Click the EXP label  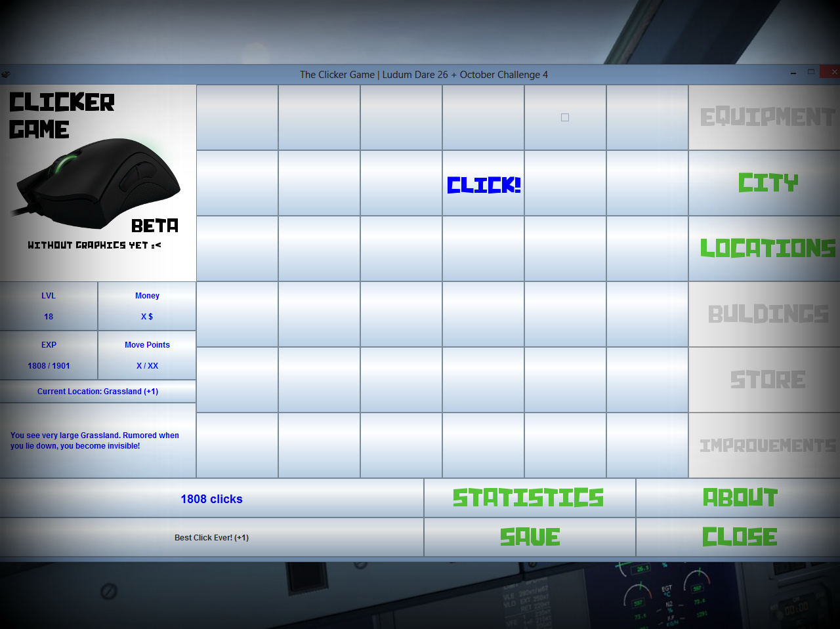coord(49,345)
